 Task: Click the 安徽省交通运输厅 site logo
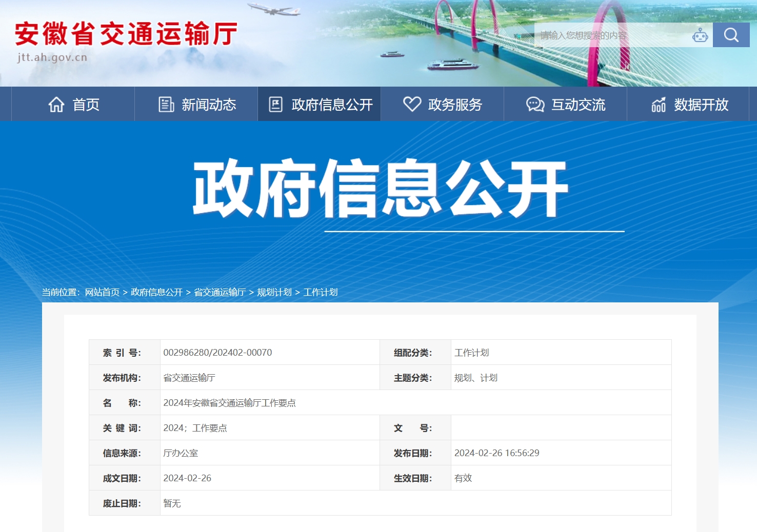(x=126, y=34)
